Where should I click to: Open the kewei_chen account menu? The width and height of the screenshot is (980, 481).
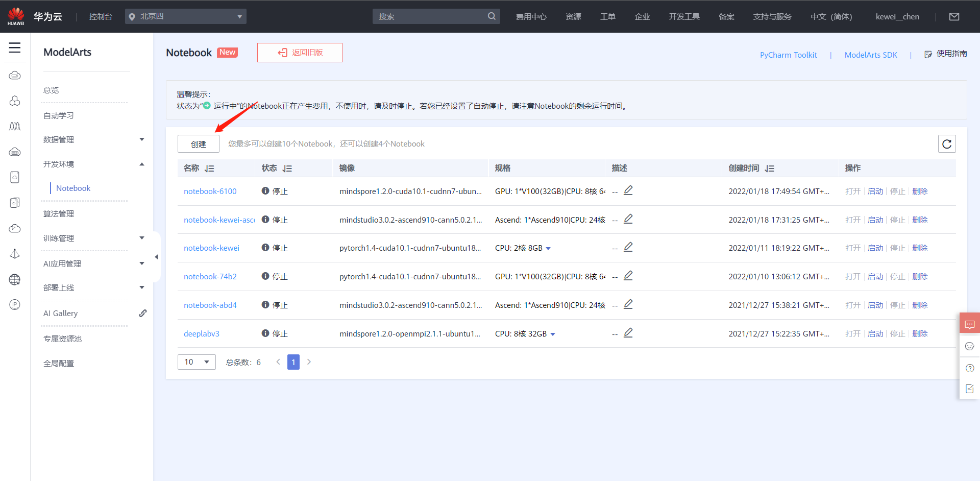897,17
